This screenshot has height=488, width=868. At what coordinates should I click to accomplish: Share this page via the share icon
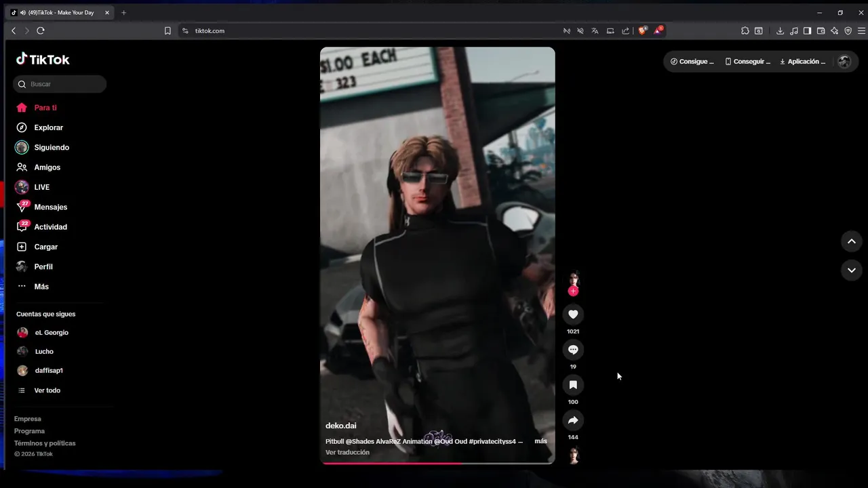click(626, 30)
